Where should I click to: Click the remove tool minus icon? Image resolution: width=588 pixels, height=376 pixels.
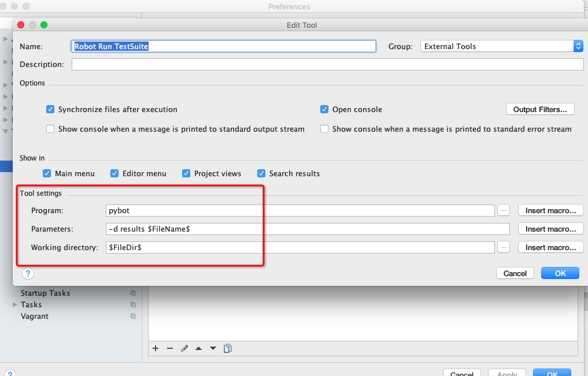[x=170, y=348]
